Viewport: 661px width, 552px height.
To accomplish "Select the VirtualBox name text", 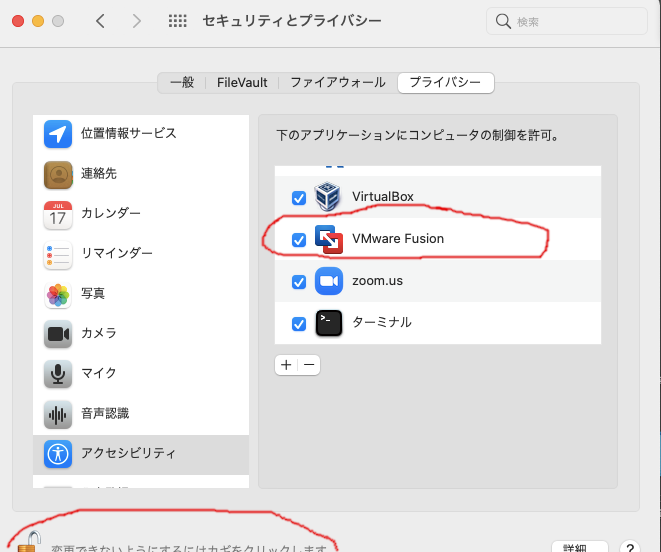I will pos(383,197).
